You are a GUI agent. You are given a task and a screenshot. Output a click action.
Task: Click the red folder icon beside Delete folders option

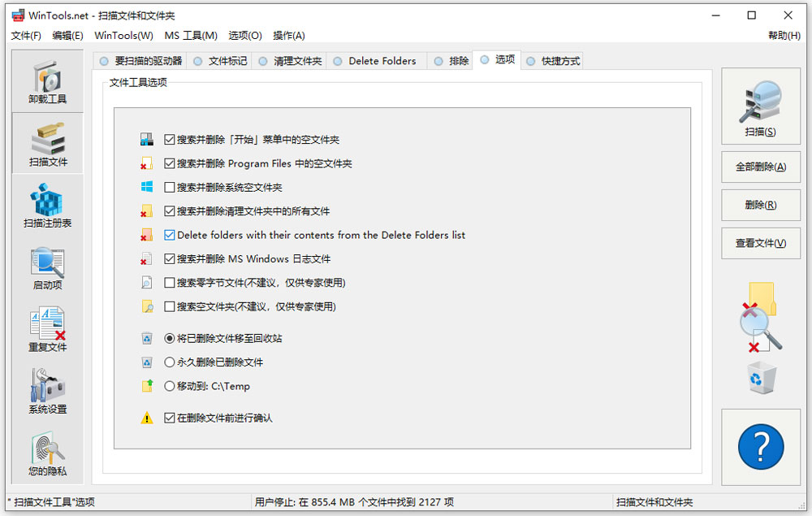(x=146, y=235)
